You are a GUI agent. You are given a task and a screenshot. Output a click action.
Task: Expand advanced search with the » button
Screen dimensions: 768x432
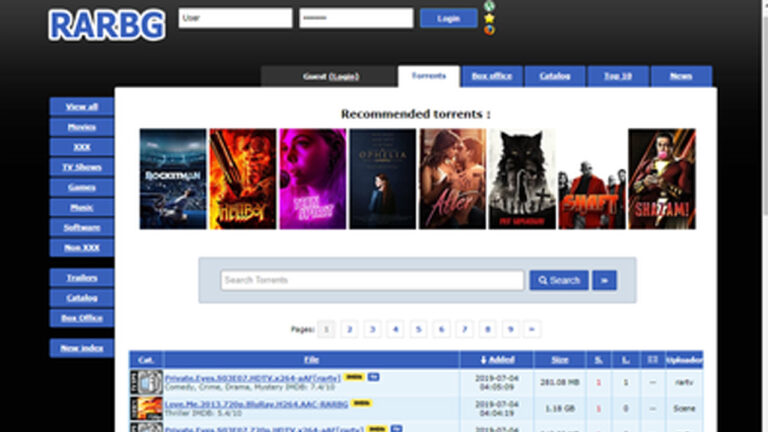pyautogui.click(x=604, y=280)
